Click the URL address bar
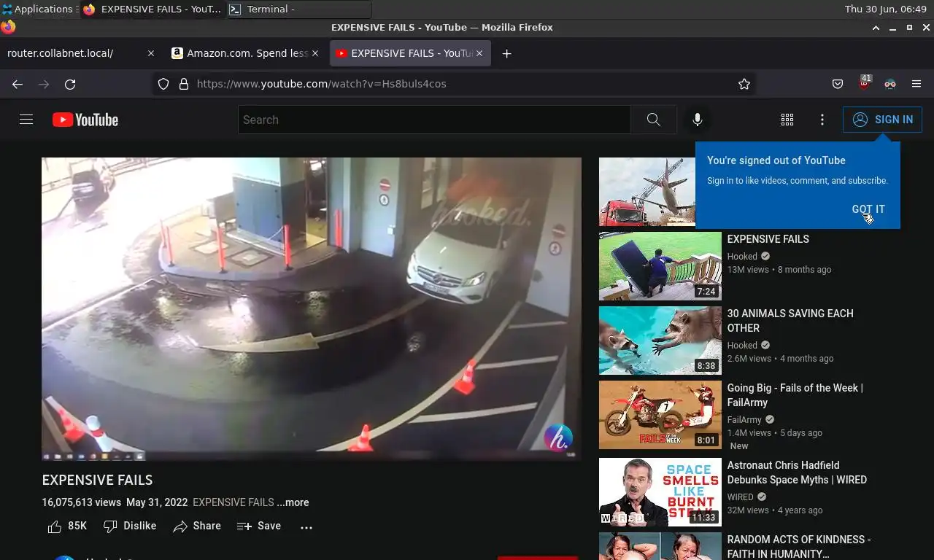The width and height of the screenshot is (934, 560). tap(452, 84)
